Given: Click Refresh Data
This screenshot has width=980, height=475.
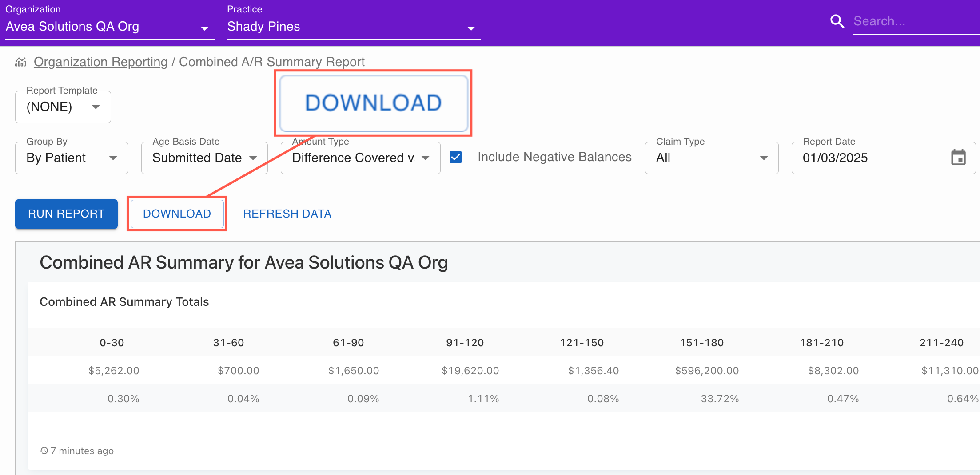Looking at the screenshot, I should [287, 214].
